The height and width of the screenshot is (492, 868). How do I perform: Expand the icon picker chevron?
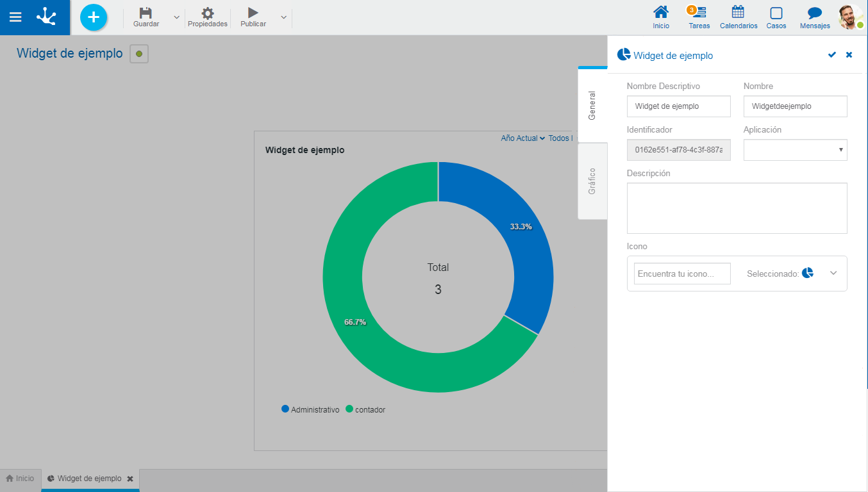coord(833,273)
